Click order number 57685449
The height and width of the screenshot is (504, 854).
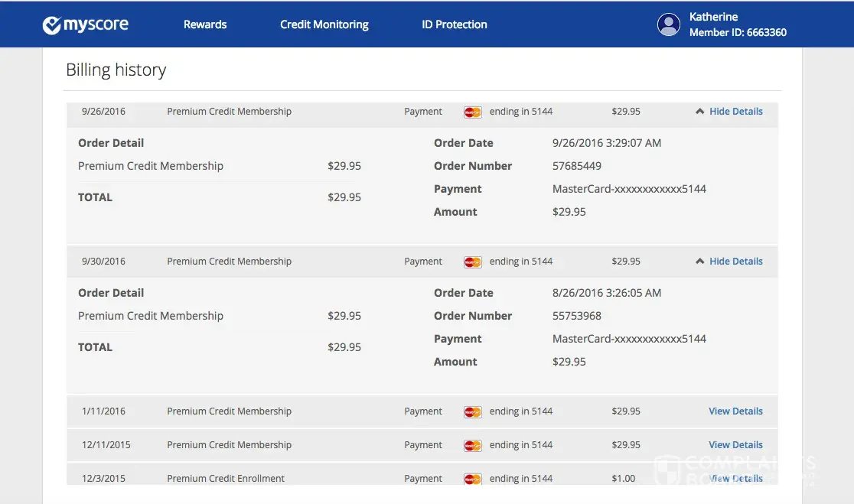point(576,166)
